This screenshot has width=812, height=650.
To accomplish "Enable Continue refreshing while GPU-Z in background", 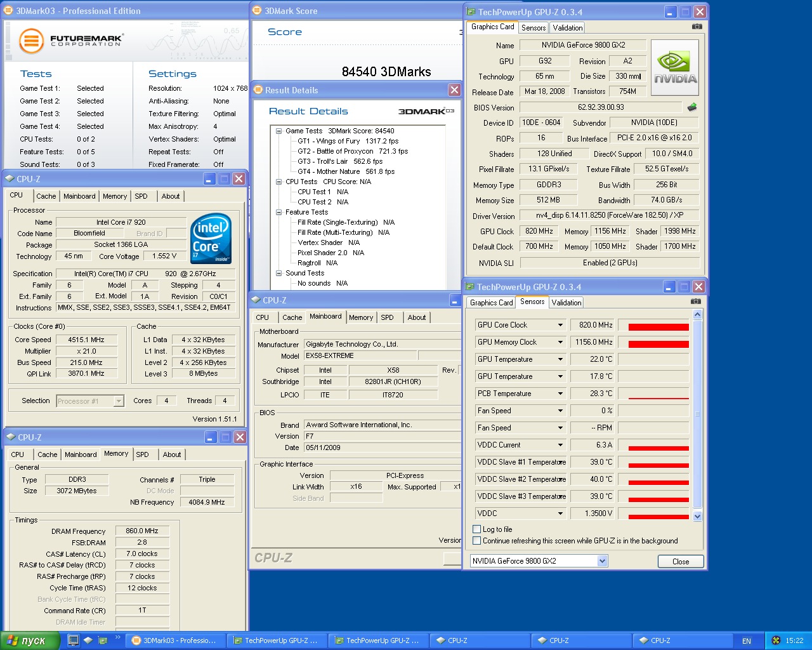I will click(x=477, y=541).
